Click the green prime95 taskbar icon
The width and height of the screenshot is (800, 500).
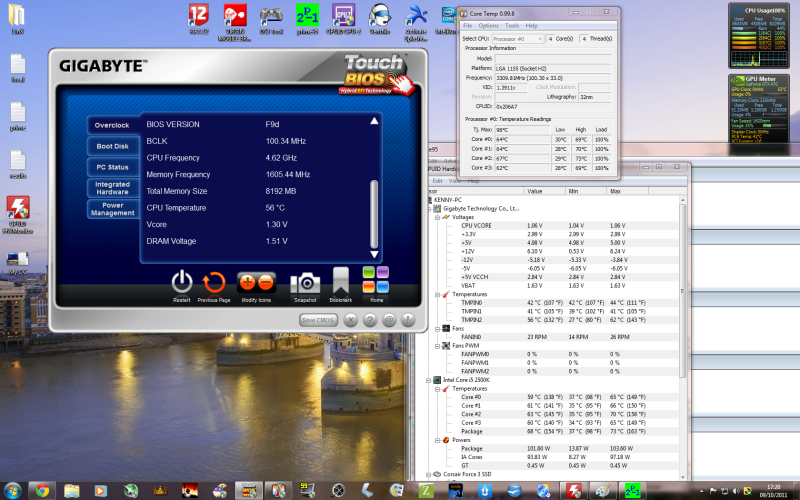click(x=632, y=490)
